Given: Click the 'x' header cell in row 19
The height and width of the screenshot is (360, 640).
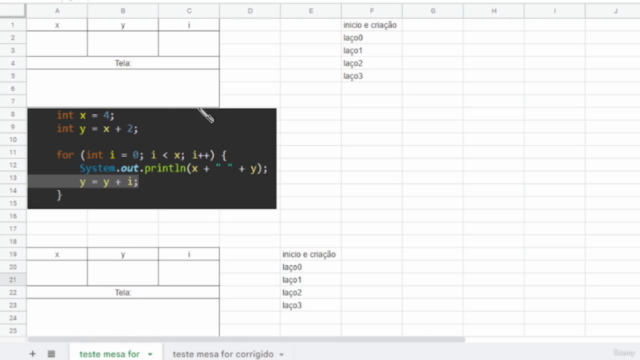Looking at the screenshot, I should click(x=57, y=254).
